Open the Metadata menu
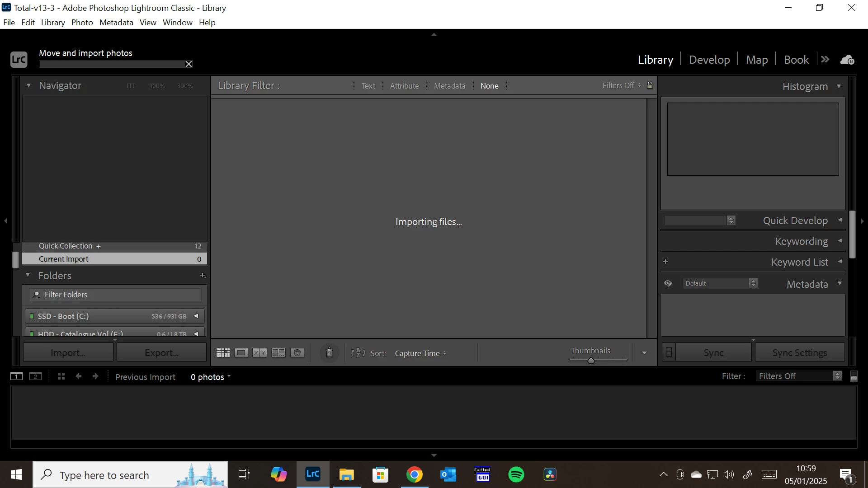The height and width of the screenshot is (488, 868). click(x=116, y=23)
